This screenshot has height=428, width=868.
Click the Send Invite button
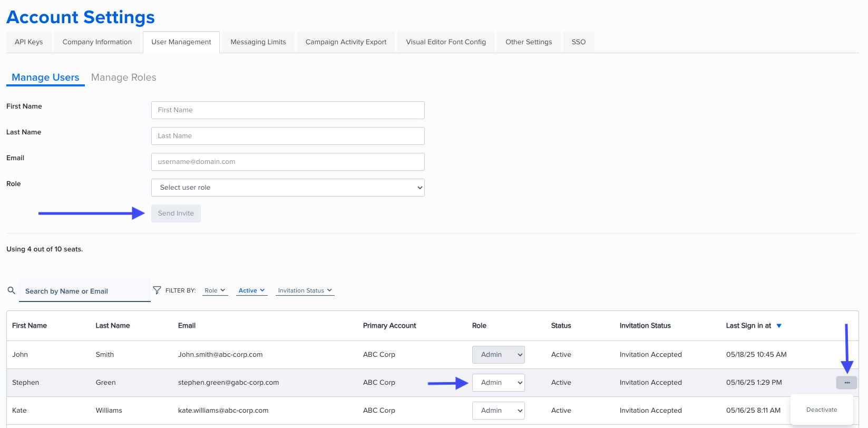pyautogui.click(x=176, y=213)
